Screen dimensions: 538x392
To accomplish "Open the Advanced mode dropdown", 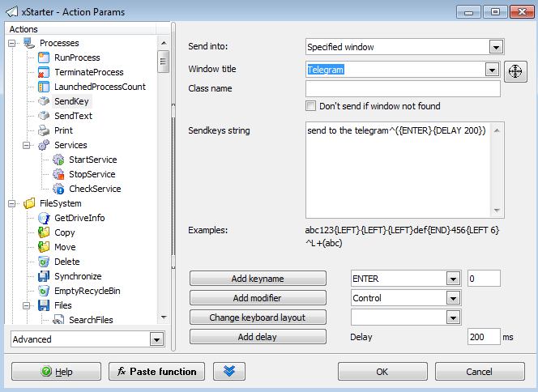I will coord(156,339).
